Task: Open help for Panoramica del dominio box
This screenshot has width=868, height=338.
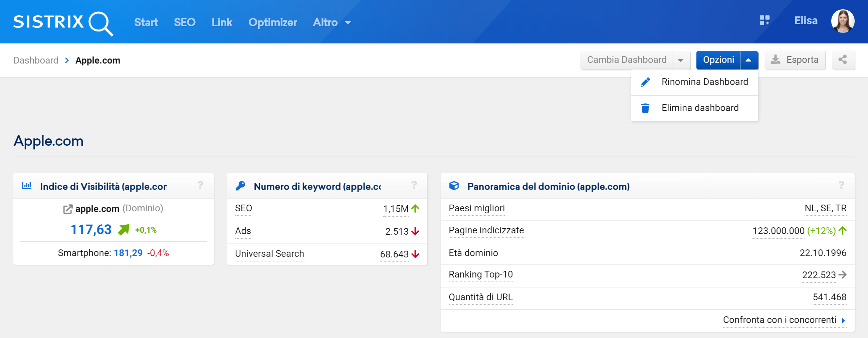Action: 841,185
